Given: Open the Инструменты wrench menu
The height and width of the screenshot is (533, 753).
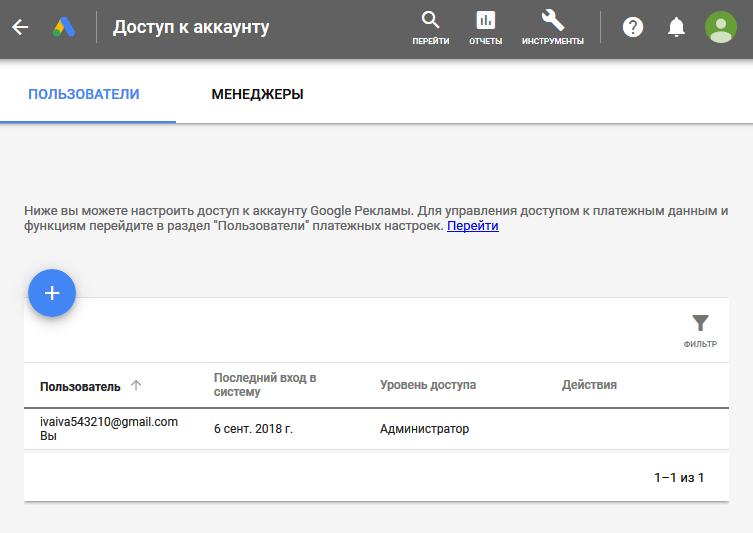Looking at the screenshot, I should tap(553, 28).
